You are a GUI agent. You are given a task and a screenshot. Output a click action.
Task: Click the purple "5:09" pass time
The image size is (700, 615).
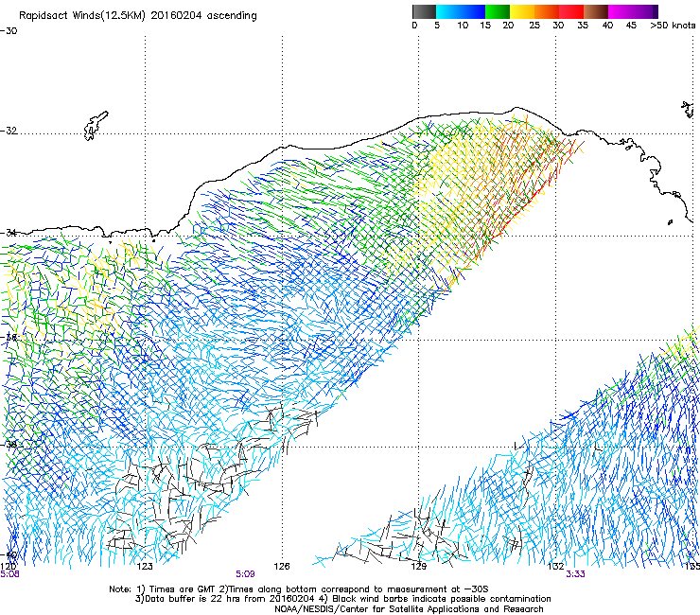coord(245,574)
